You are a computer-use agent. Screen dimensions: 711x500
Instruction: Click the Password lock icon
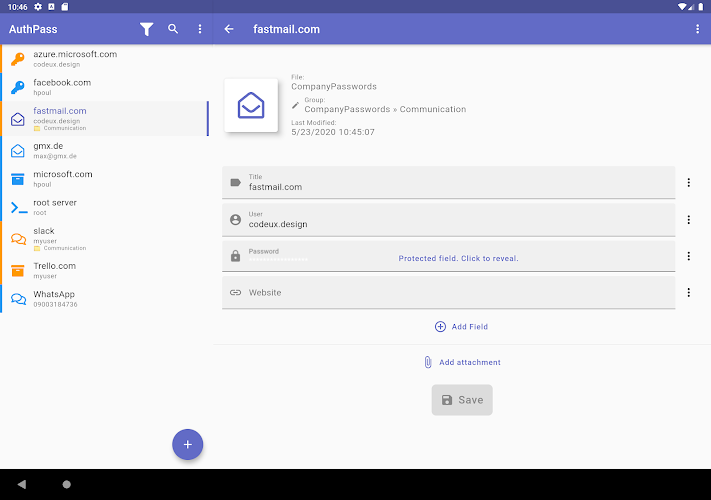click(235, 256)
